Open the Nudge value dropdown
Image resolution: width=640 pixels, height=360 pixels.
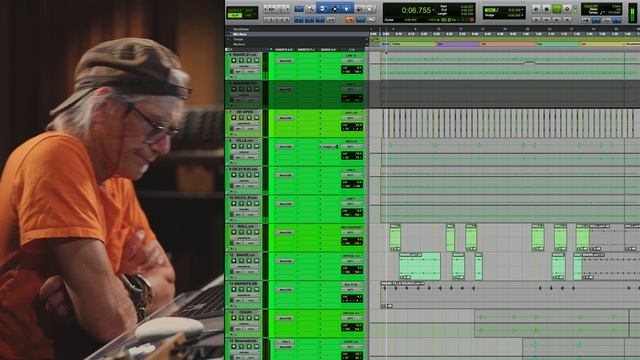(x=522, y=15)
